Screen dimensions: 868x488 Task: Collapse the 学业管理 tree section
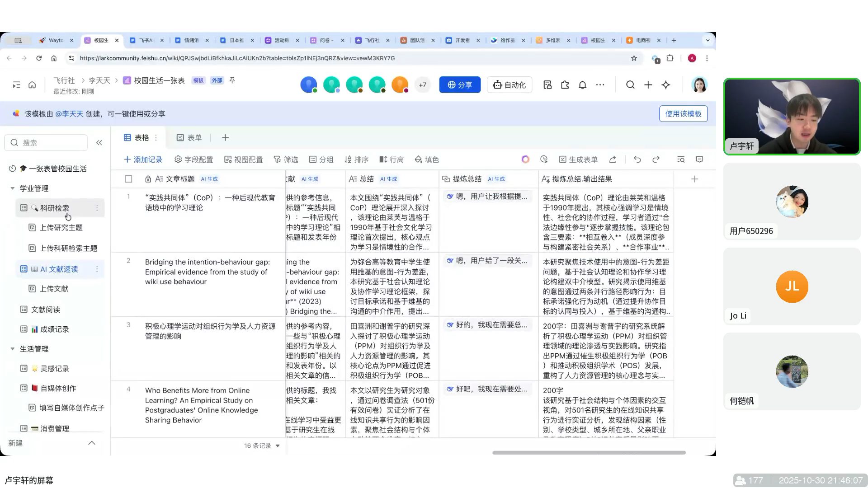pyautogui.click(x=13, y=188)
